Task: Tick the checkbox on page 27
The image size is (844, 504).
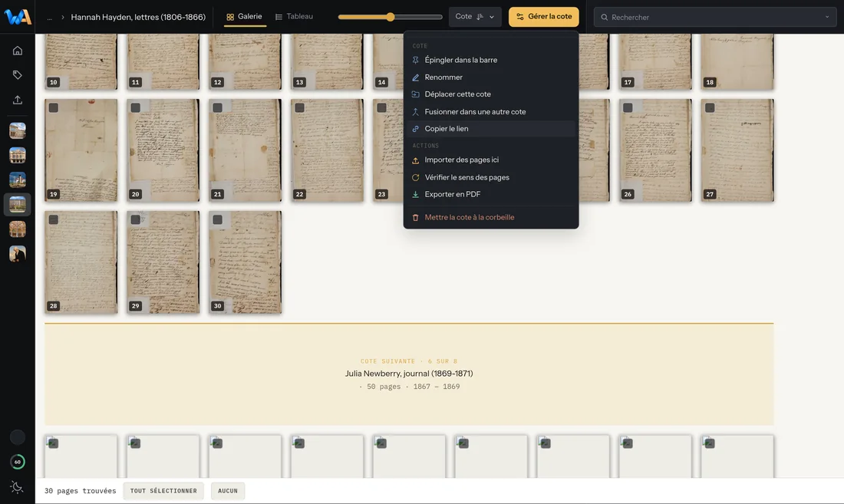Action: [710, 107]
